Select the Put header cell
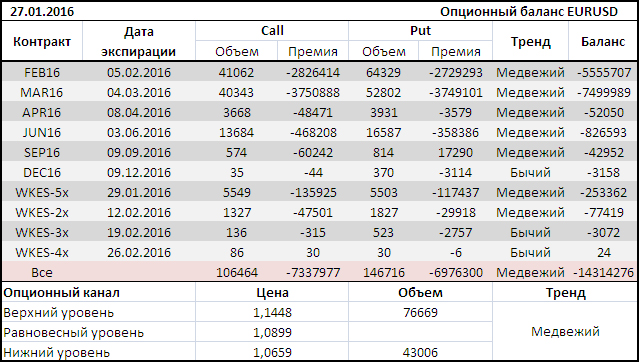This screenshot has height=362, width=639. point(420,31)
